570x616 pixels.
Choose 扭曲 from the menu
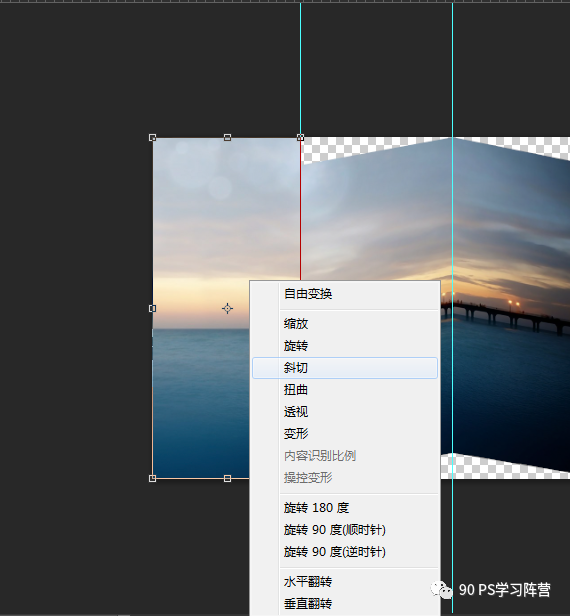(345, 390)
